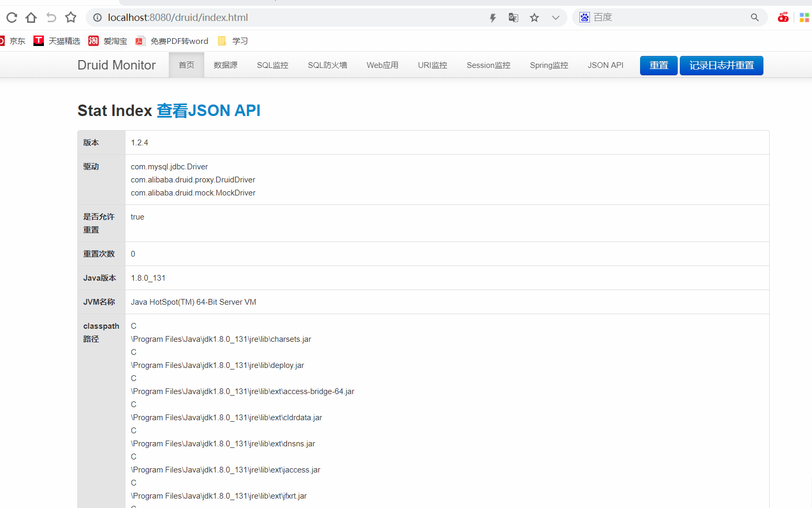Click the 免费PDF转word bookmark icon
812x508 pixels.
140,40
